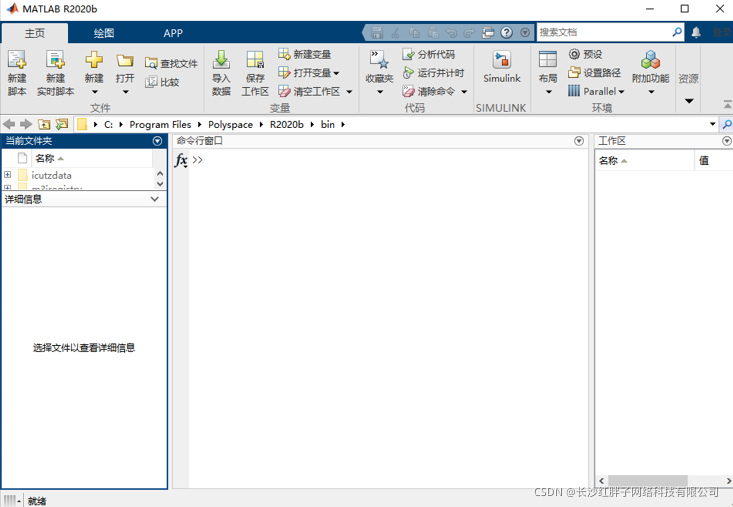
Task: Click the Redo icon in the quick access toolbar
Action: (469, 33)
